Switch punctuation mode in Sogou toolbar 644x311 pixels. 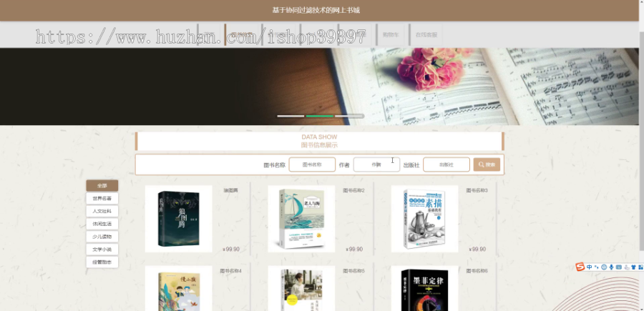(x=597, y=267)
